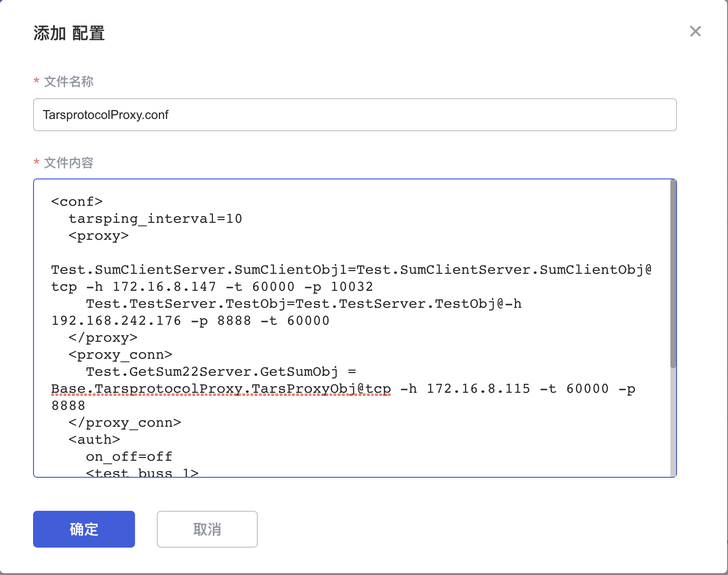Click the 添加 配置 dialog title

point(69,33)
